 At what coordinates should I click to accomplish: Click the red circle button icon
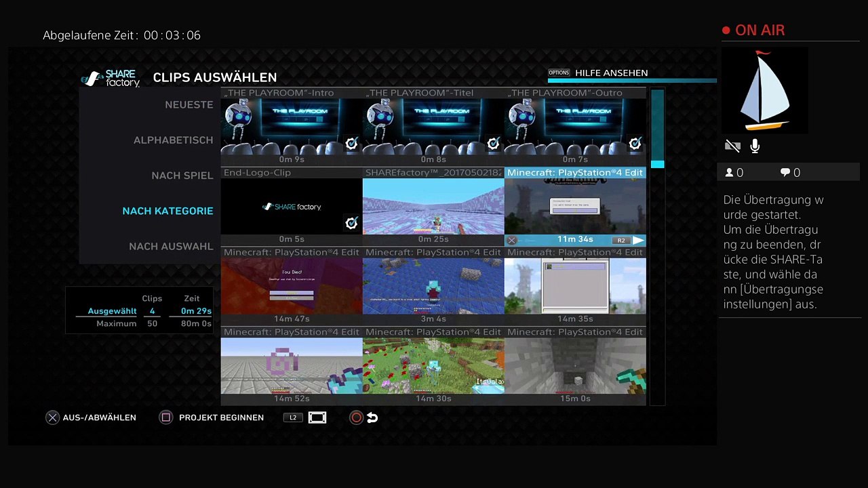(x=356, y=418)
